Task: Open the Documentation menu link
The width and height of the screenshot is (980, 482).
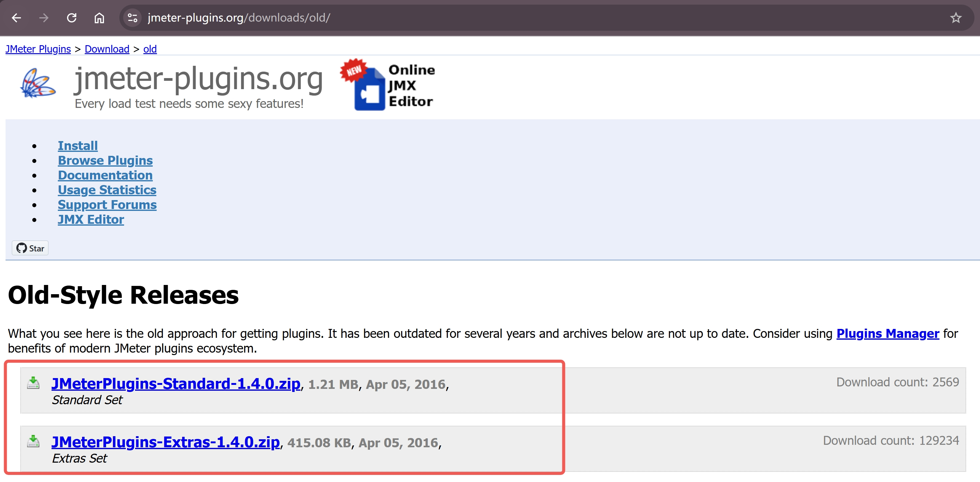Action: click(x=105, y=175)
